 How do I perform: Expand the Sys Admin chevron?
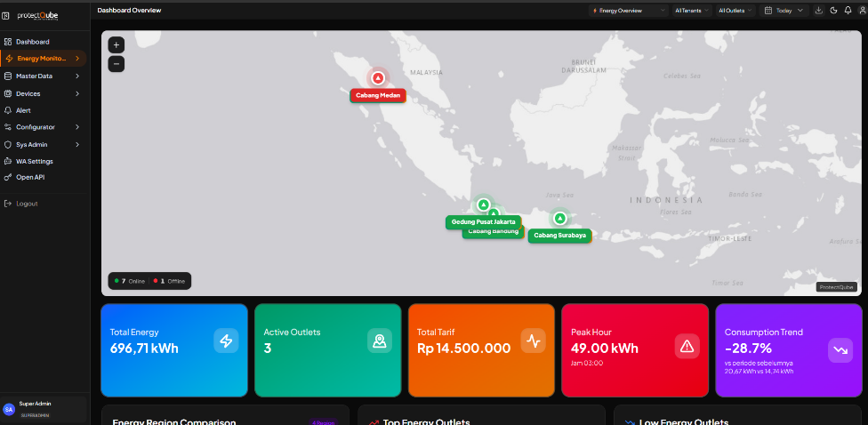click(77, 144)
